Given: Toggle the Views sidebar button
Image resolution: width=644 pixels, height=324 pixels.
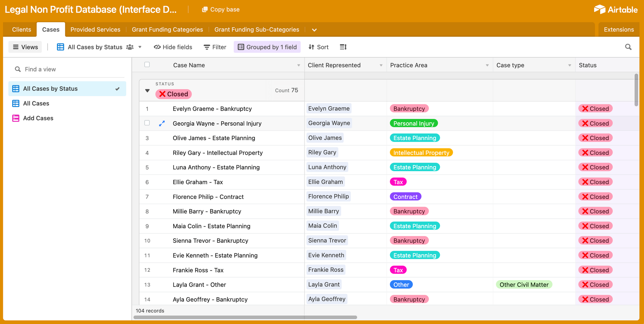Looking at the screenshot, I should 25,47.
